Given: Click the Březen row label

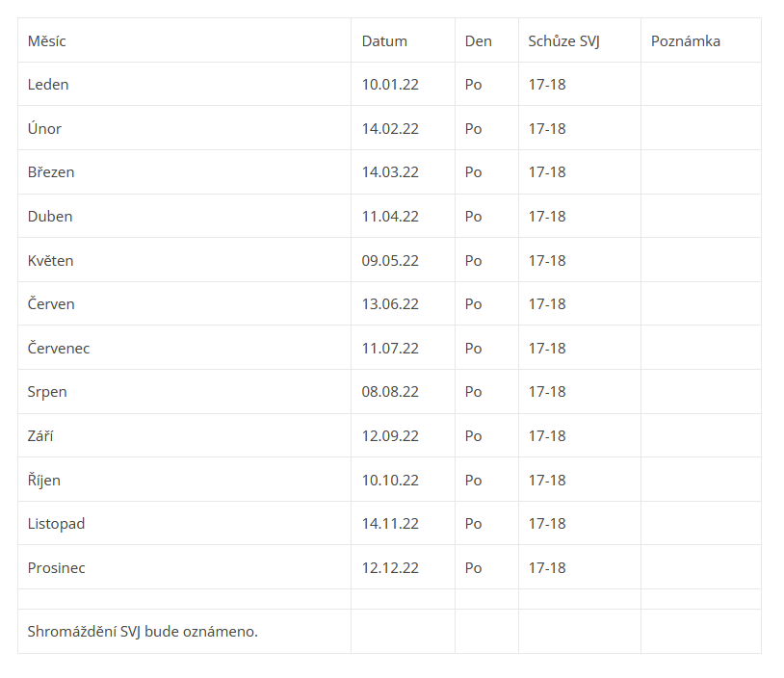Looking at the screenshot, I should (51, 172).
